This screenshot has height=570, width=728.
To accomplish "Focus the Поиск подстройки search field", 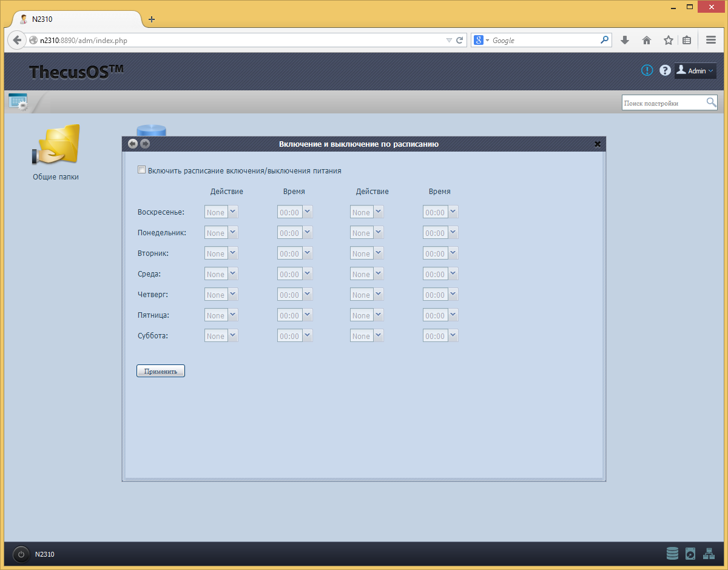I will click(x=664, y=102).
